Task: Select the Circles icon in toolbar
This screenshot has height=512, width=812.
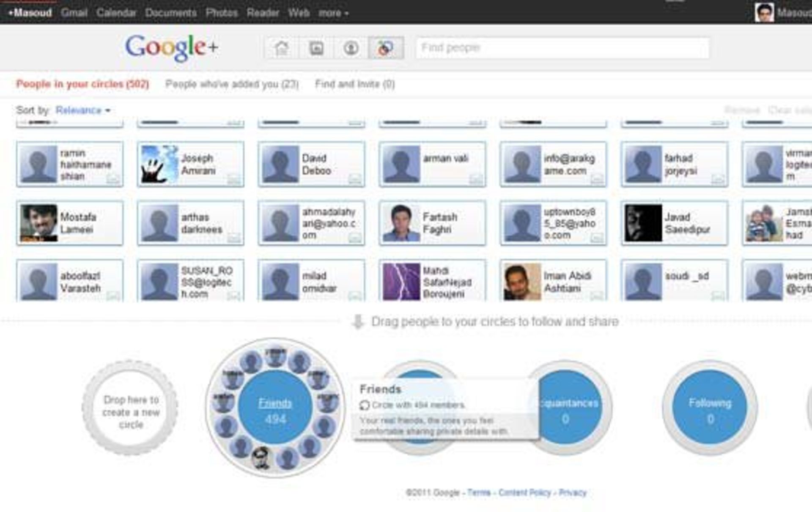Action: click(385, 48)
